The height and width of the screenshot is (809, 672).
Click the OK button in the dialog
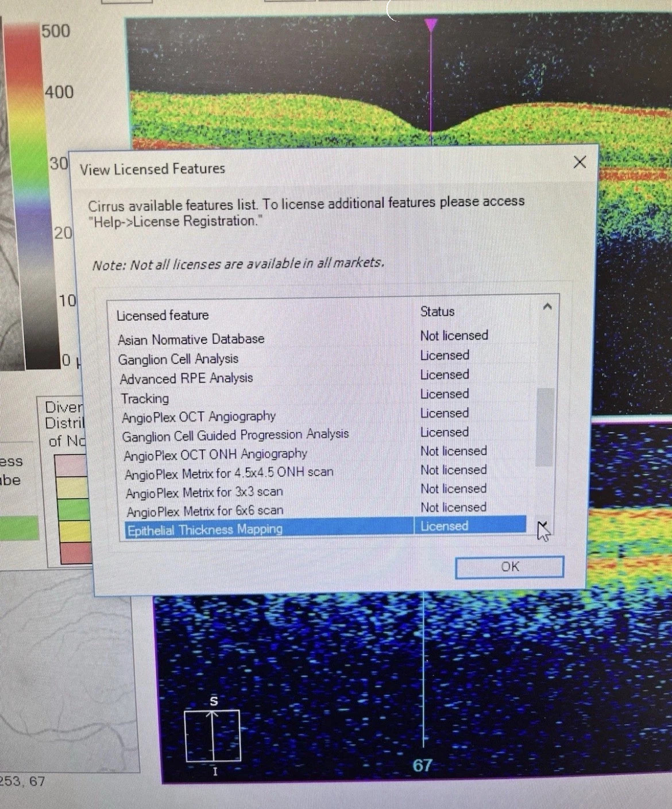coord(509,567)
